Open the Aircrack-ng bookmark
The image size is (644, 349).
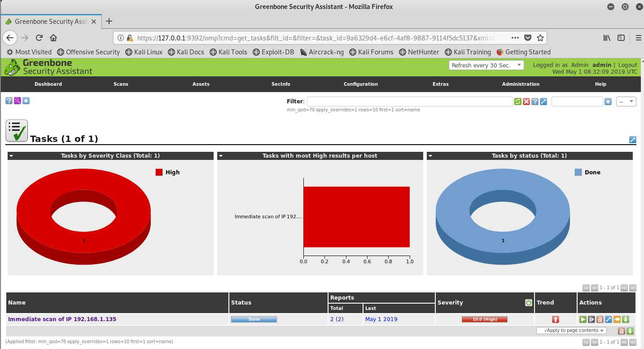click(322, 52)
